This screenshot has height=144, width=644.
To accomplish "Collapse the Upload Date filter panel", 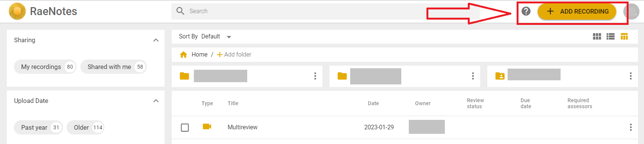I will pyautogui.click(x=156, y=101).
